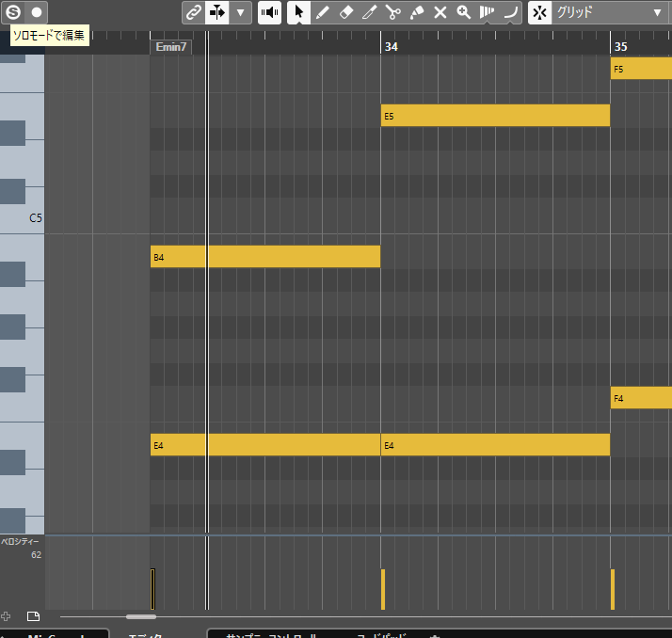This screenshot has height=638, width=672.
Task: Select the Trim knife tool
Action: [x=370, y=12]
